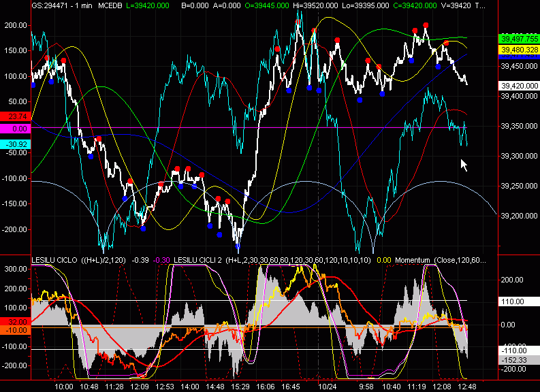540x392 pixels.
Task: Select the MCEDB symbol label in header
Action: [x=110, y=5]
